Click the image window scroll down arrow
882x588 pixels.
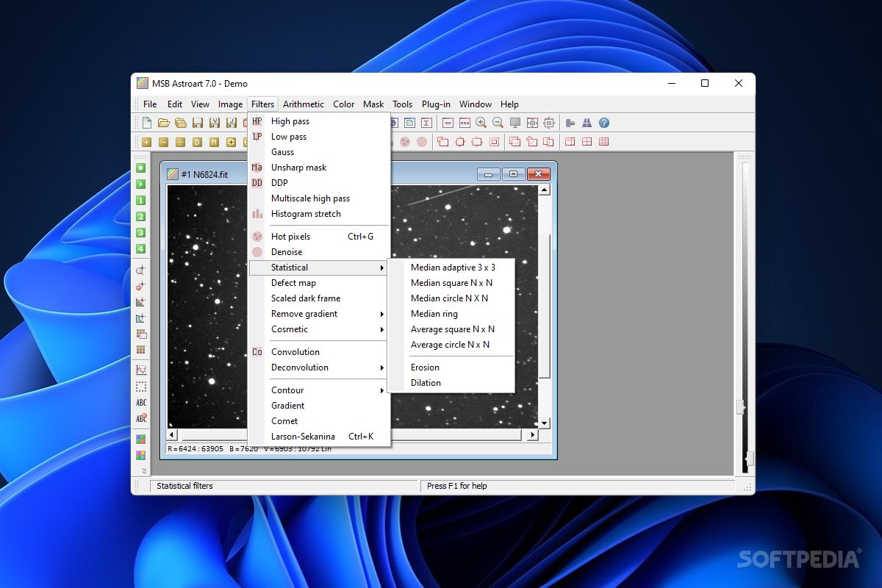tap(544, 423)
